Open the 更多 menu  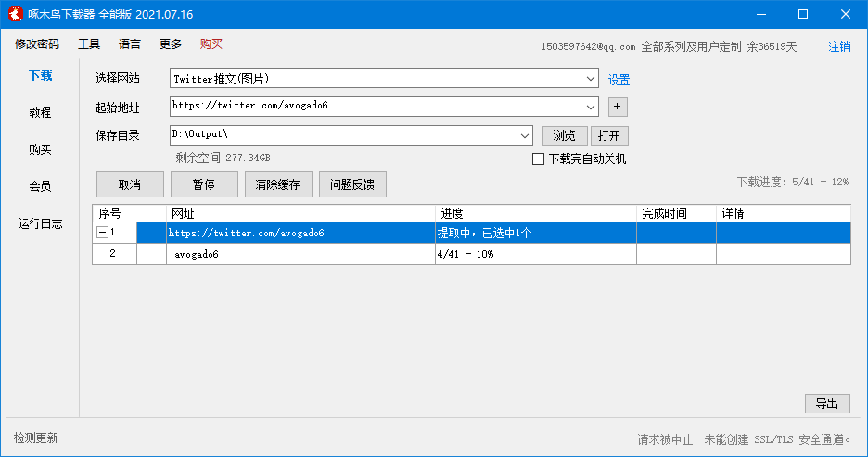pyautogui.click(x=171, y=44)
